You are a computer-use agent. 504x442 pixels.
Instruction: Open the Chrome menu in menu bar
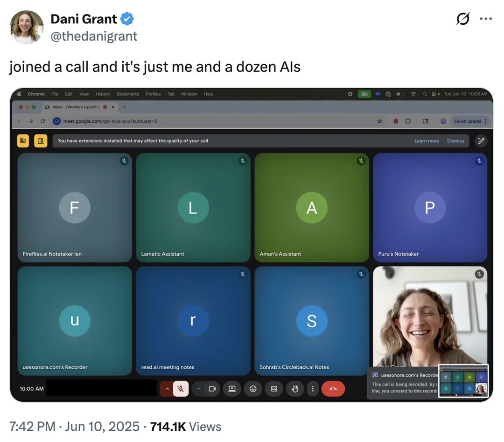(36, 94)
